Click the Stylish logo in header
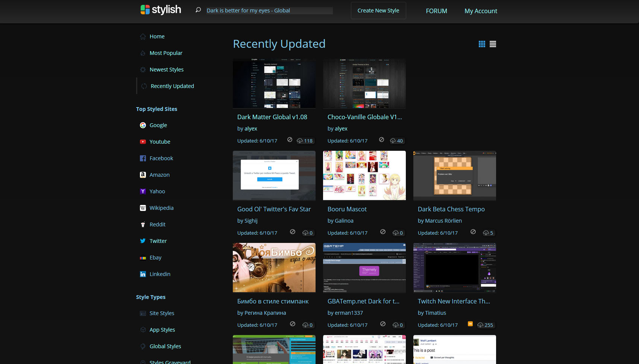 pos(161,10)
